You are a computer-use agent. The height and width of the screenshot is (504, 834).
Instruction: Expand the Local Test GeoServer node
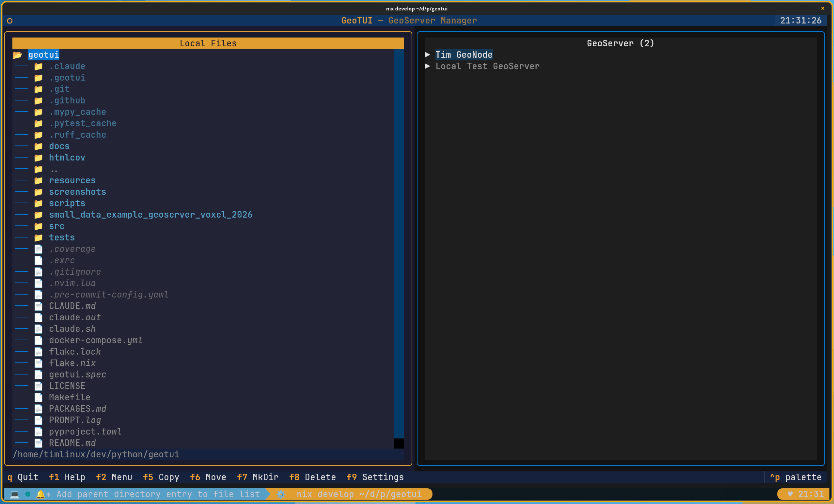pos(428,66)
